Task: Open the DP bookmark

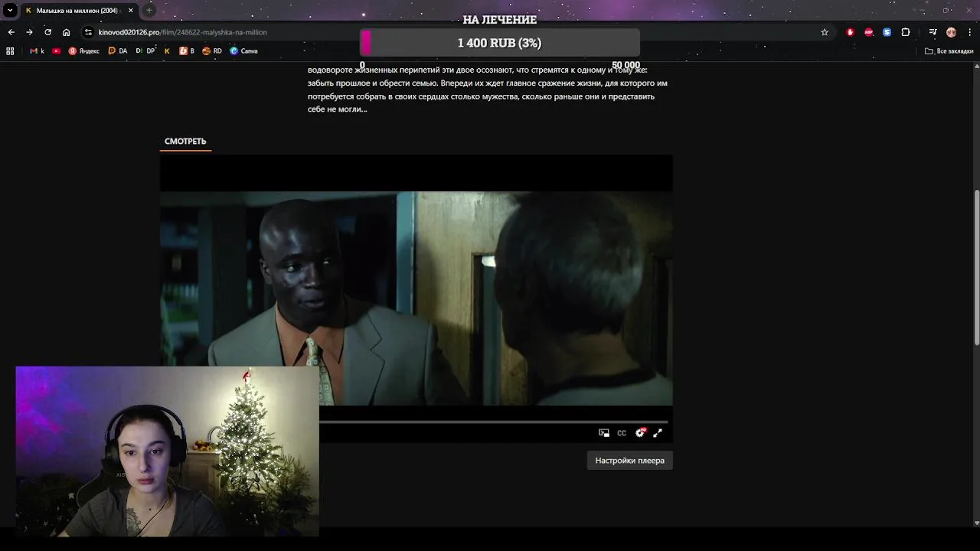Action: tap(145, 51)
